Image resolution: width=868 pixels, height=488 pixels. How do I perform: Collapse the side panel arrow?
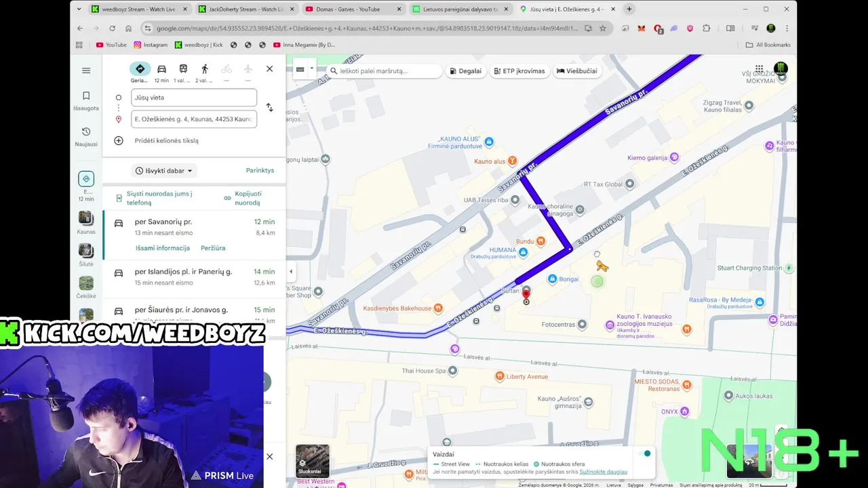291,272
